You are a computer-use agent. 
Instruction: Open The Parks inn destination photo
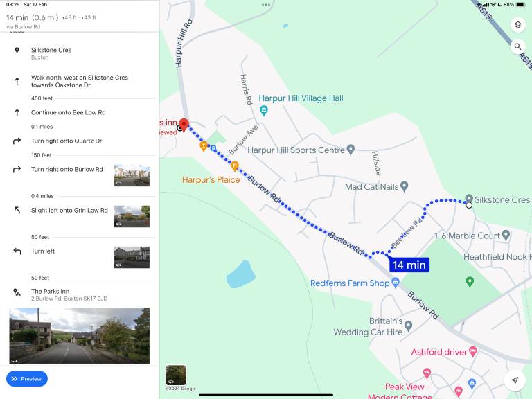[x=79, y=336]
